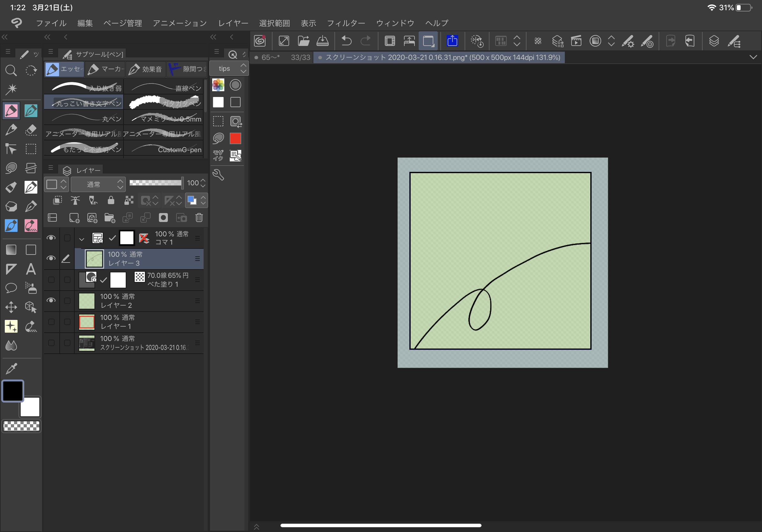The height and width of the screenshot is (532, 762).
Task: Select the Move layer tool
Action: pyautogui.click(x=11, y=307)
